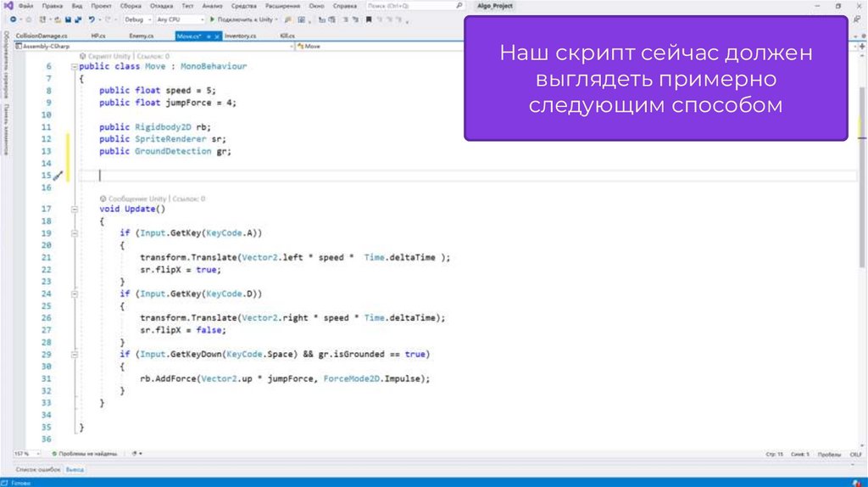
Task: Open the undo history dropdown arrow
Action: (99, 20)
